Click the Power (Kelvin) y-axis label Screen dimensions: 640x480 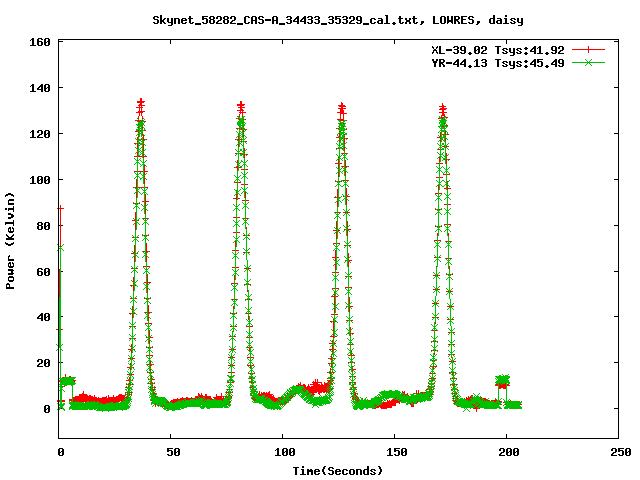click(10, 241)
